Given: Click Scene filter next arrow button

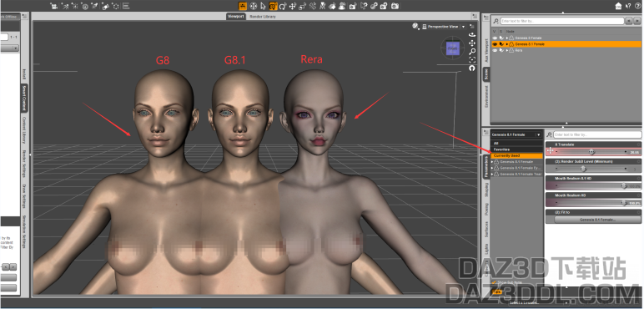Looking at the screenshot, I should pos(637,22).
